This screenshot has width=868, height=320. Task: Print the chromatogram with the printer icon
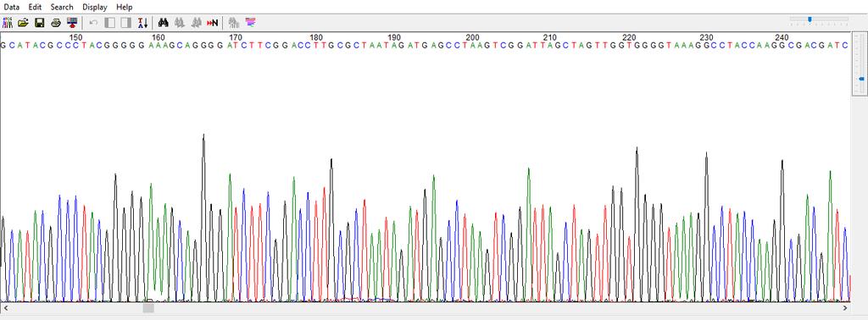55,23
